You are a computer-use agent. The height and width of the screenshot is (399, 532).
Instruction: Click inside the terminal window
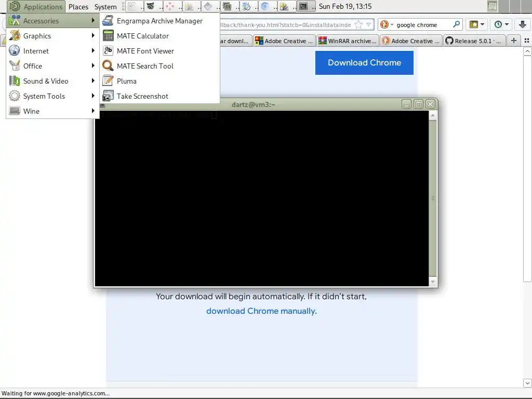(x=262, y=198)
